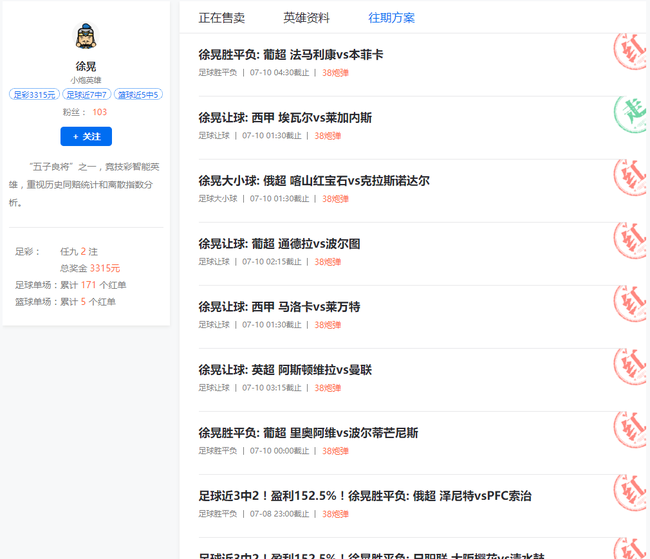Image resolution: width=650 pixels, height=559 pixels.
Task: Click red 红 stamp on 马洛卡vs莱万特 row
Action: tap(630, 304)
